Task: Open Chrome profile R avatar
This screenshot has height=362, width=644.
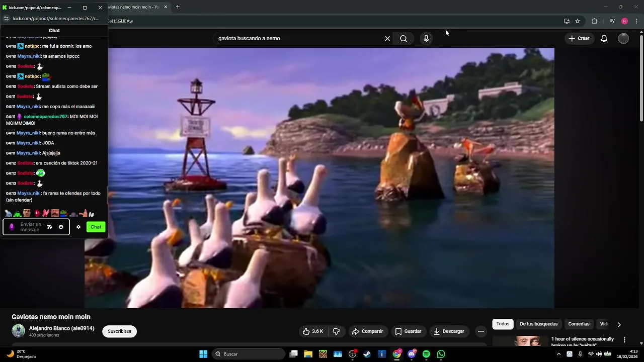Action: [624, 21]
